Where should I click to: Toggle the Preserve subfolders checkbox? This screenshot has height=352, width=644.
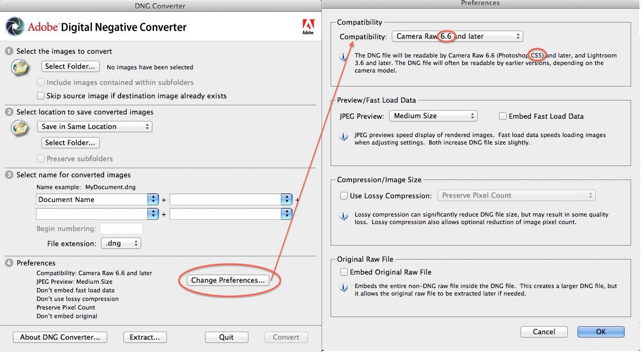pyautogui.click(x=41, y=159)
